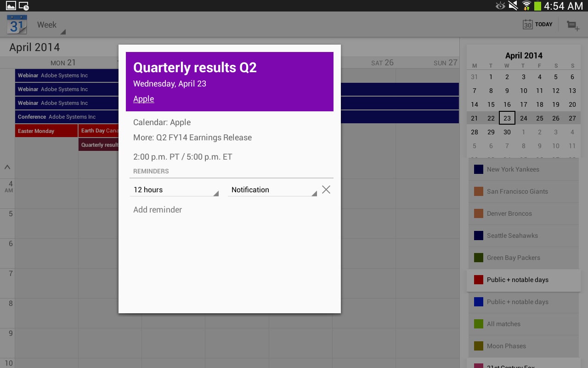Tap the muted sound status icon
Viewport: 588px width, 368px height.
coord(514,6)
